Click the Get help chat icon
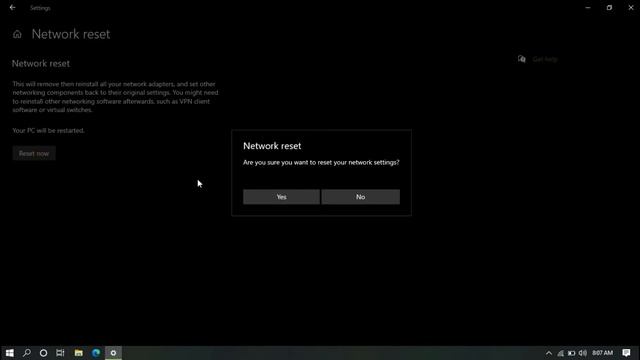The width and height of the screenshot is (640, 360). click(522, 59)
